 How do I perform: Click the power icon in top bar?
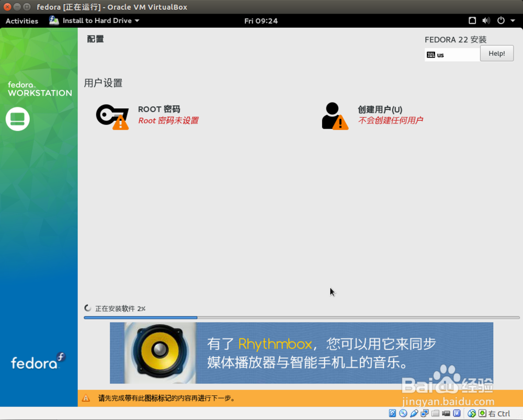pos(501,21)
